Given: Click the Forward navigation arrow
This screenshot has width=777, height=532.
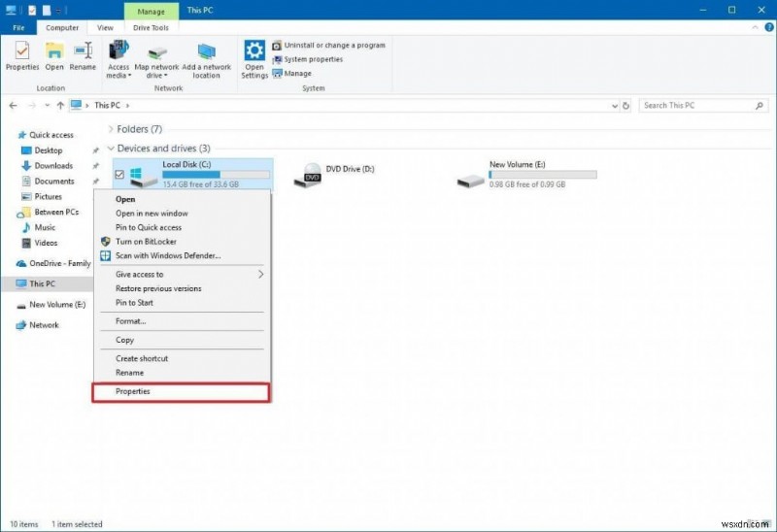Looking at the screenshot, I should pos(32,106).
